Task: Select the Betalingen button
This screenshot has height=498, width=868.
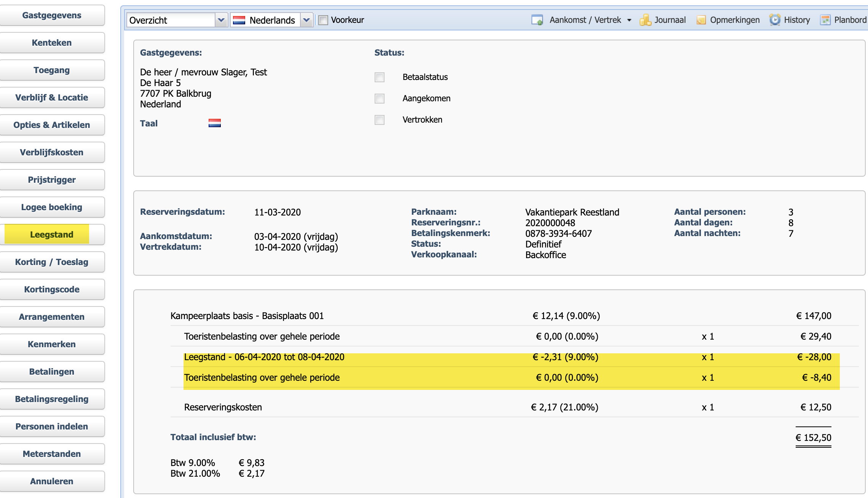Action: (52, 372)
